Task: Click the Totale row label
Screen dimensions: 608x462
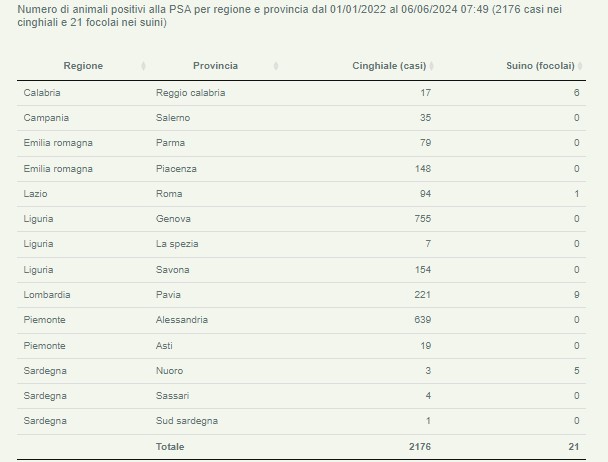Action: coord(170,446)
